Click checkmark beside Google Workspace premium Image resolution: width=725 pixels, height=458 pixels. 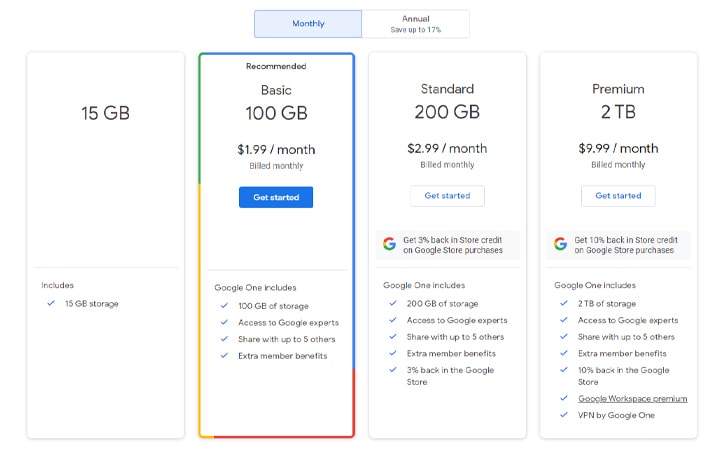pyautogui.click(x=564, y=398)
